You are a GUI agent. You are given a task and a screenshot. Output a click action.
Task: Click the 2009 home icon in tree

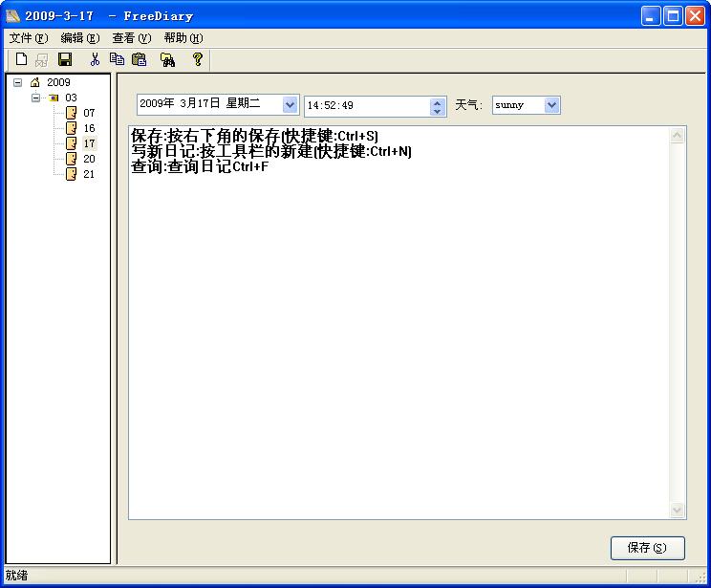coord(35,82)
